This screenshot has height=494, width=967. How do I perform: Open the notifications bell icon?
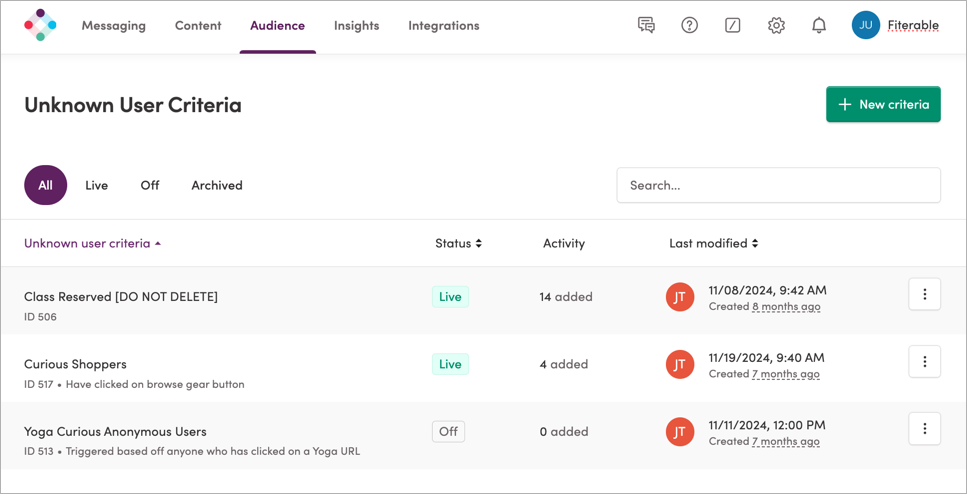[819, 25]
